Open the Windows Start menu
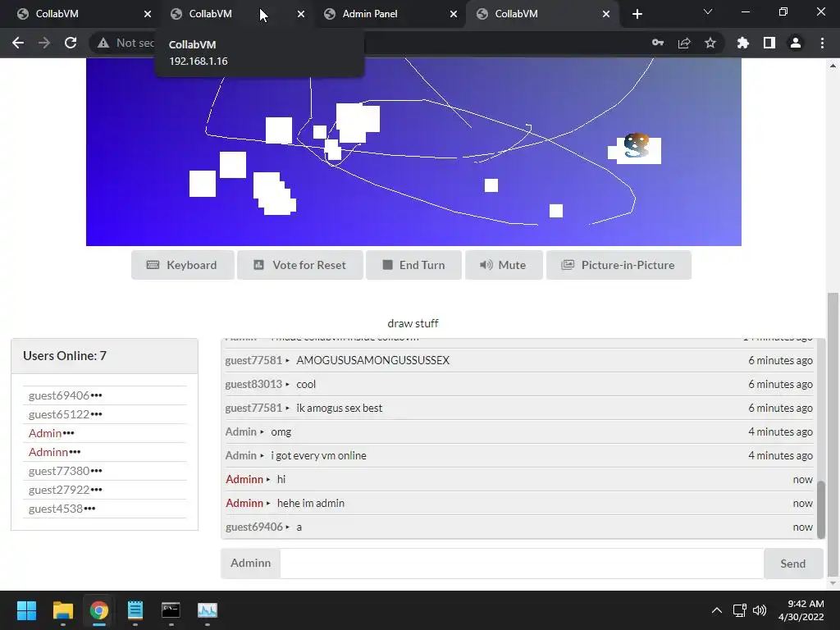Image resolution: width=840 pixels, height=630 pixels. (x=26, y=610)
